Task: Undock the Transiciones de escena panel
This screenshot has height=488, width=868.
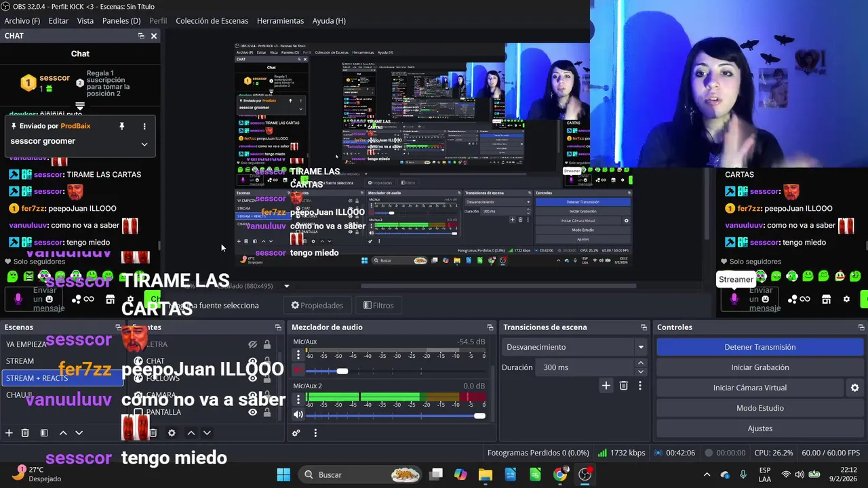Action: (x=644, y=327)
